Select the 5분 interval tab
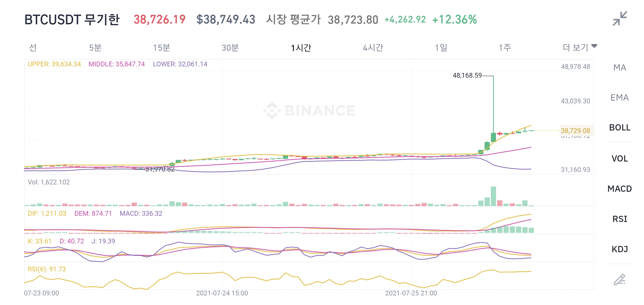 coord(95,47)
